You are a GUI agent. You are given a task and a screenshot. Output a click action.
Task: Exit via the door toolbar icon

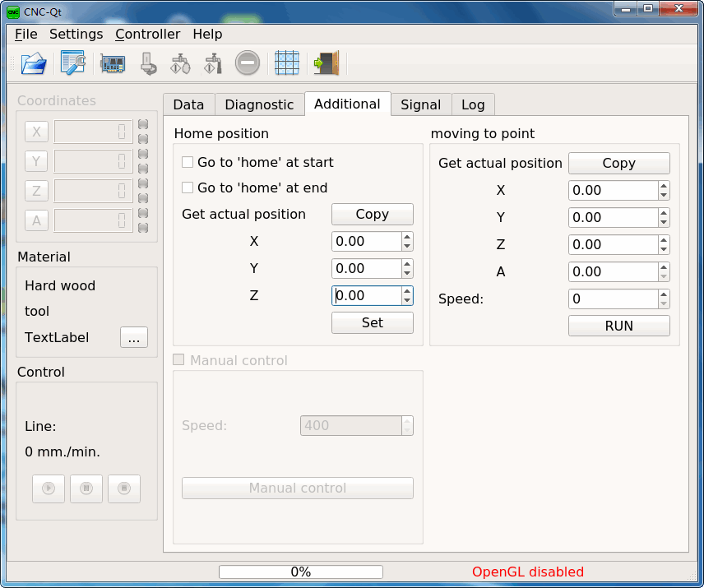(327, 63)
